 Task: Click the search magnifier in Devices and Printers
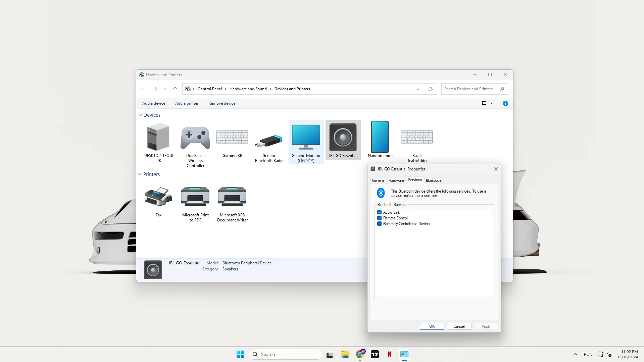[x=502, y=89]
